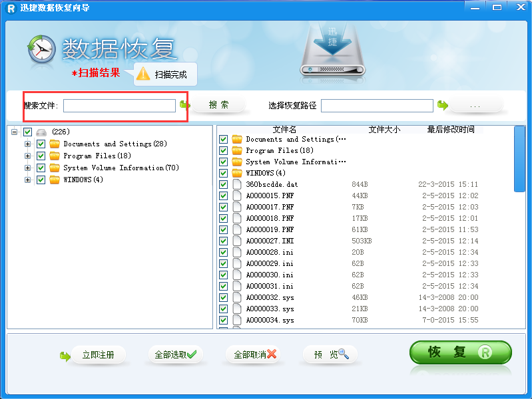Expand the System Volume Information tree node
This screenshot has width=532, height=399.
click(x=27, y=168)
